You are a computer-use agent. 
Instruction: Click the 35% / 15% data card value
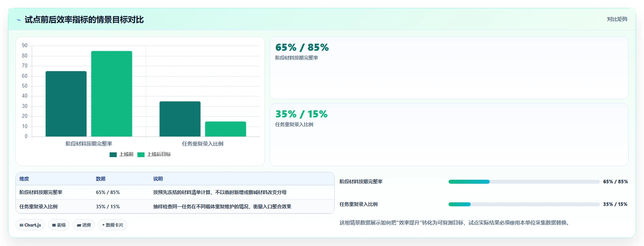[x=301, y=114]
